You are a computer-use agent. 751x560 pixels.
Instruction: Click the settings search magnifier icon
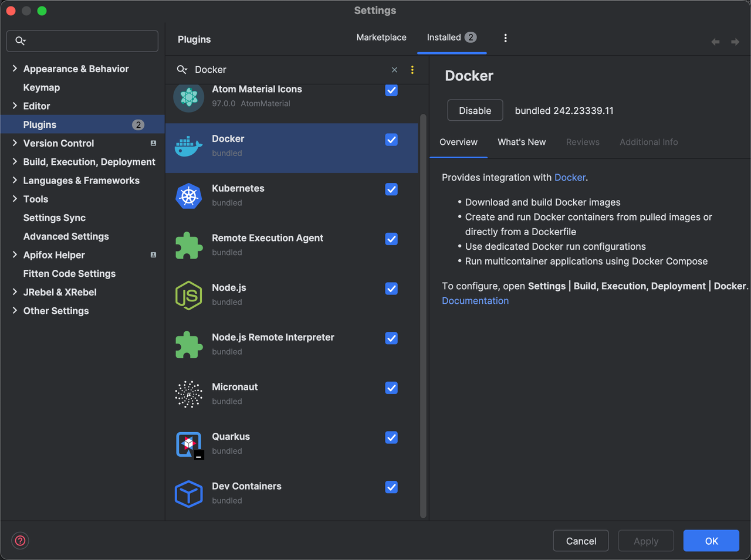click(x=20, y=40)
